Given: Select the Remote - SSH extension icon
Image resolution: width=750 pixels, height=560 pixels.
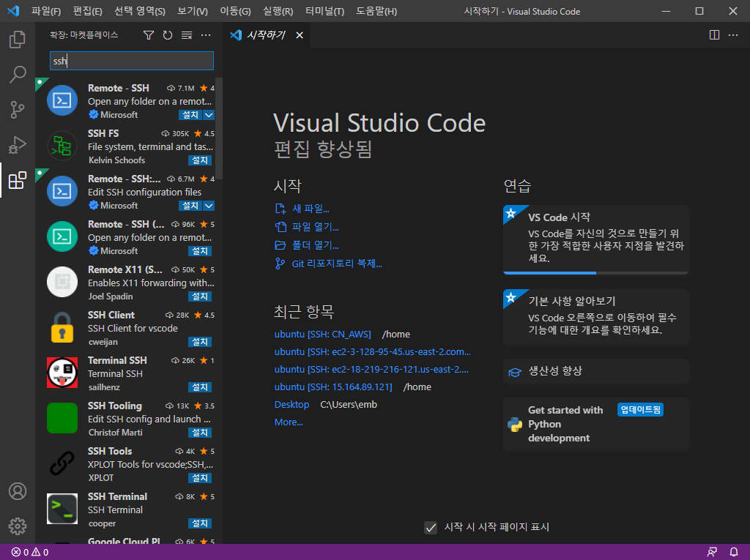Looking at the screenshot, I should click(x=62, y=100).
